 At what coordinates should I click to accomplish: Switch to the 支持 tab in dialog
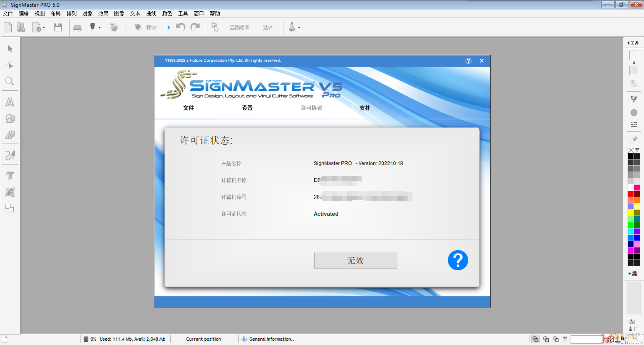tap(365, 108)
